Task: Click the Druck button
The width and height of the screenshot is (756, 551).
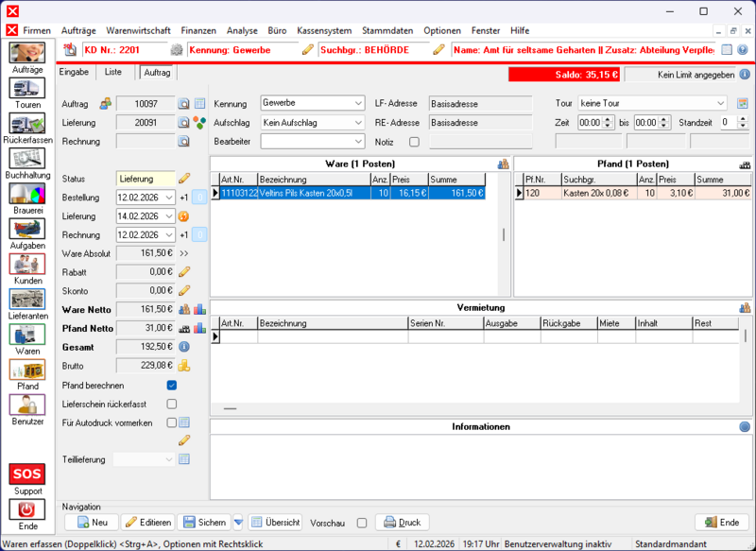Action: (403, 522)
